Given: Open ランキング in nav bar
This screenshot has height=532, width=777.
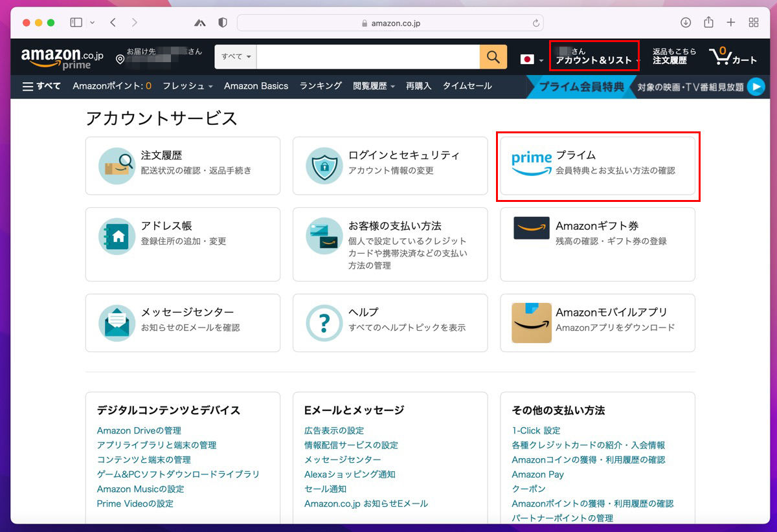Looking at the screenshot, I should click(x=321, y=86).
